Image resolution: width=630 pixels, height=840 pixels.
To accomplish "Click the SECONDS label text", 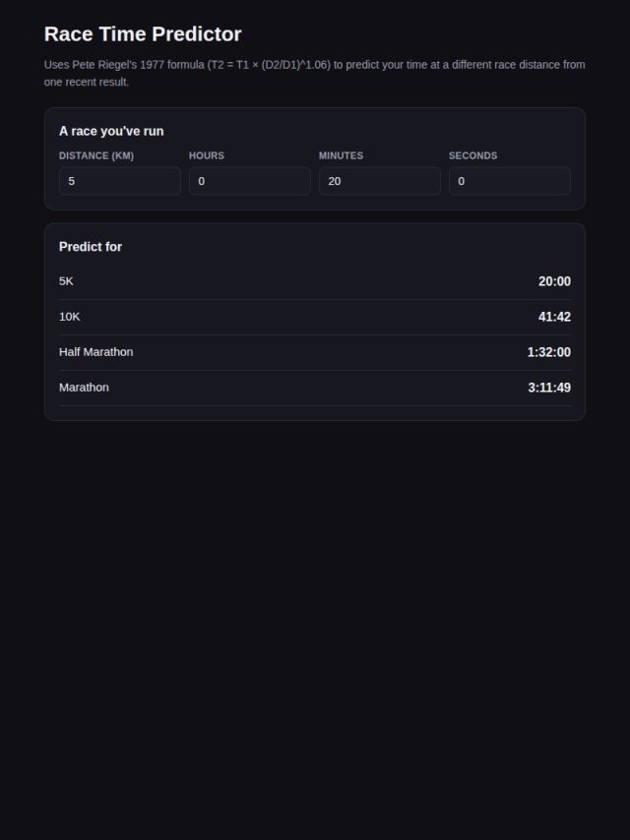I will (472, 155).
